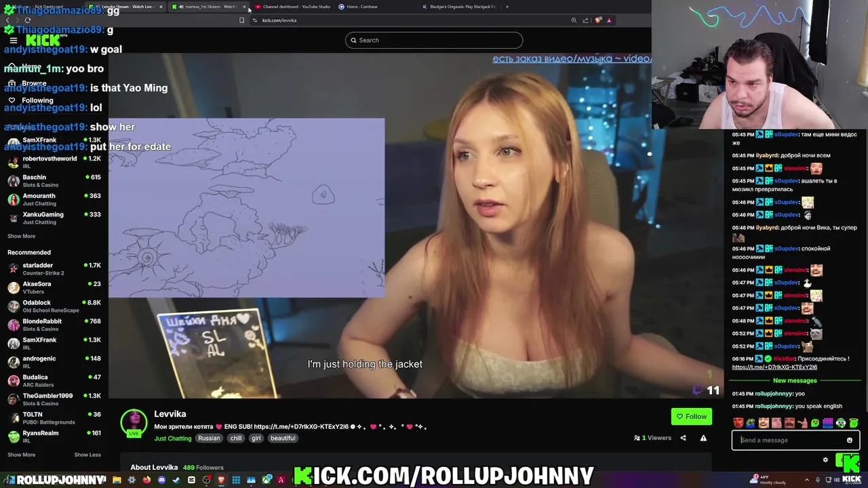The height and width of the screenshot is (488, 868).
Task: Open the SamXFrank channel under Following
Action: click(x=54, y=144)
